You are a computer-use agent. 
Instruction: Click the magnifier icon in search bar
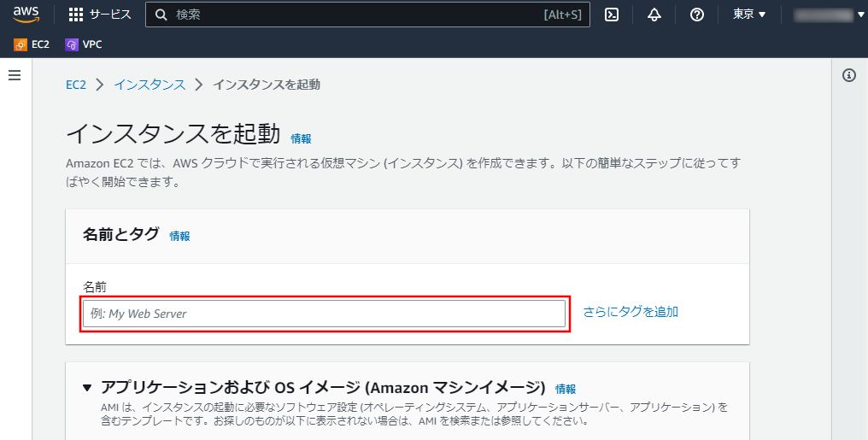click(161, 15)
